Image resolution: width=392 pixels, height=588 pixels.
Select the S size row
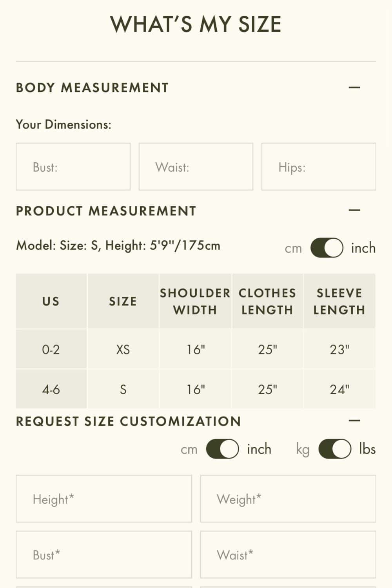pos(123,389)
